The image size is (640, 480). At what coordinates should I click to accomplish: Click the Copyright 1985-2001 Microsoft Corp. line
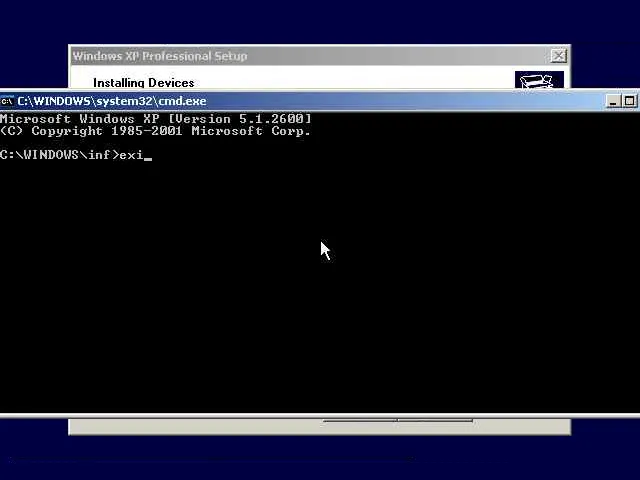[x=155, y=131]
